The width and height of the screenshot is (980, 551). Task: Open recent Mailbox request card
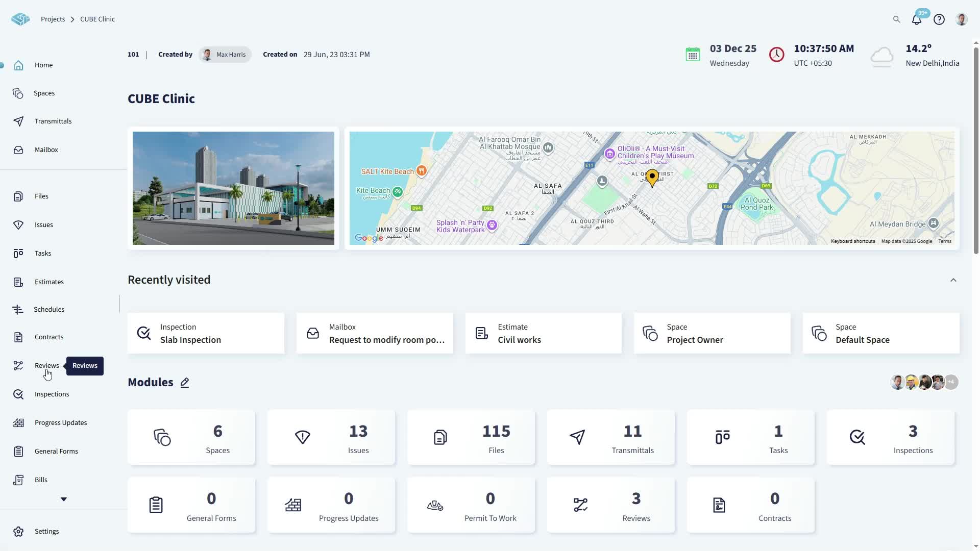[375, 334]
